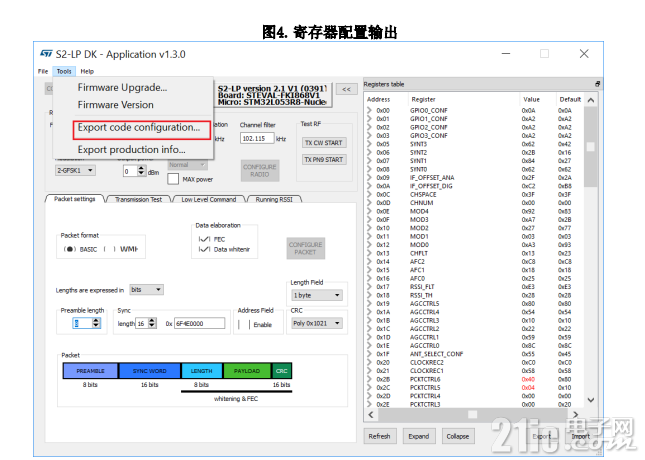This screenshot has width=645, height=460.
Task: Enable the Address Field checkbox
Action: click(244, 325)
